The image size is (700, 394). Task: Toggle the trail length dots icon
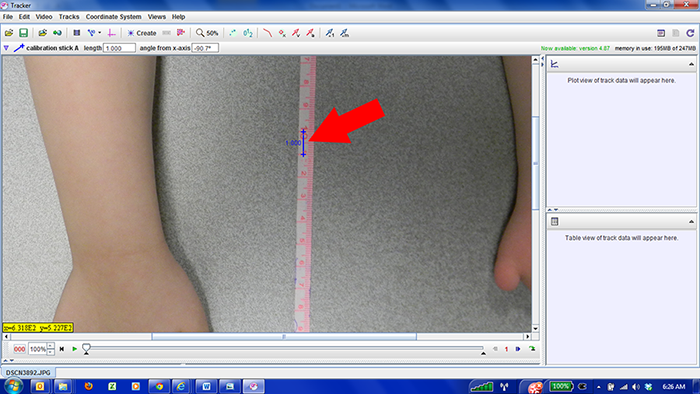tap(233, 33)
